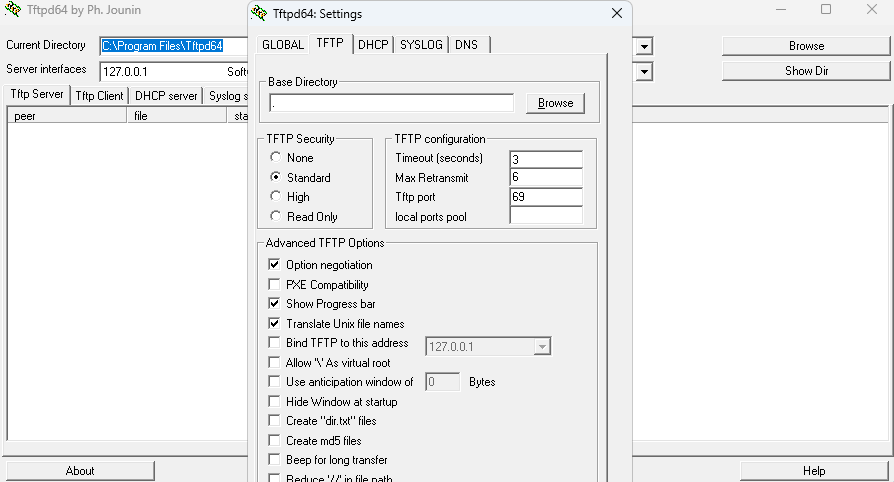Click the Base Directory input field

pos(392,103)
